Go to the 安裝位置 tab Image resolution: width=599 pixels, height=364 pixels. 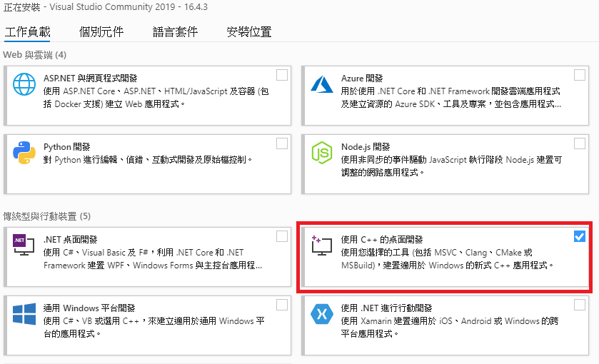click(x=249, y=31)
